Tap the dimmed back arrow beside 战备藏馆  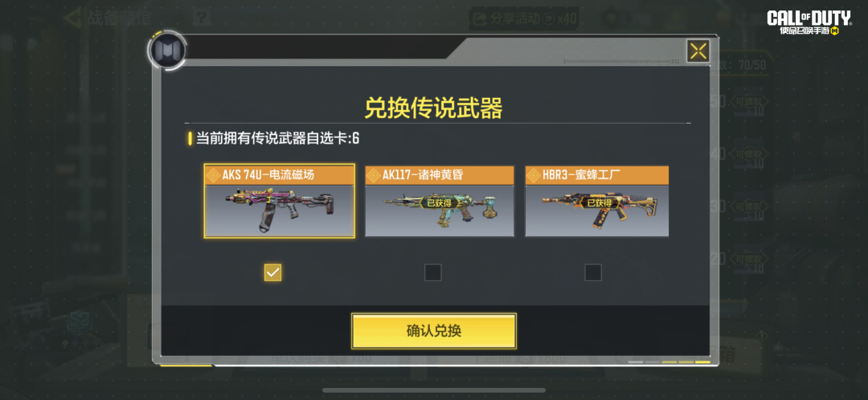72,18
